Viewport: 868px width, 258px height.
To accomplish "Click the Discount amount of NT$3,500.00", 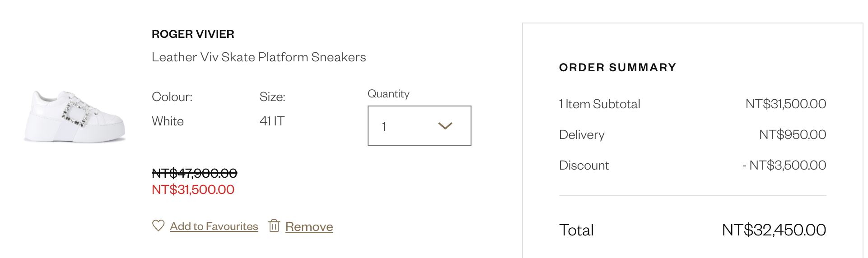I will [x=784, y=166].
